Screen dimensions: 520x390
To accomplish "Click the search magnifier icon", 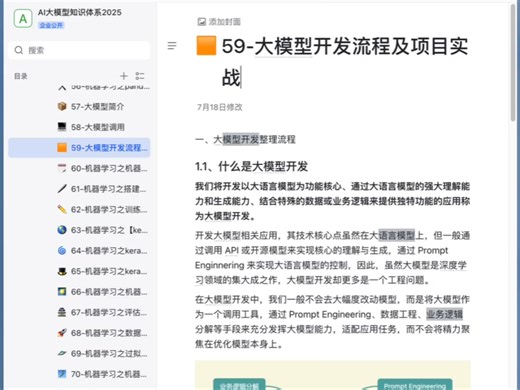I will [x=19, y=50].
